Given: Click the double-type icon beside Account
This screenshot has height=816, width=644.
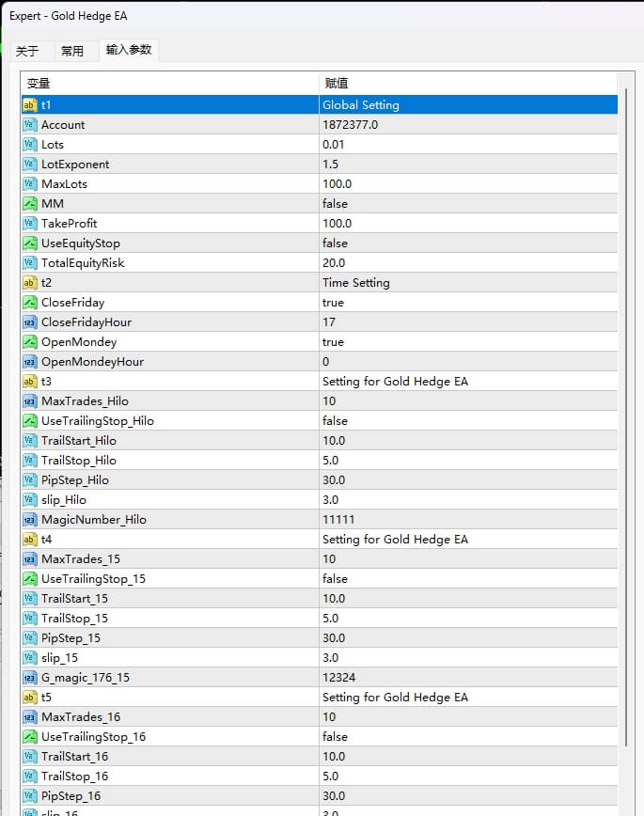Looking at the screenshot, I should [29, 125].
